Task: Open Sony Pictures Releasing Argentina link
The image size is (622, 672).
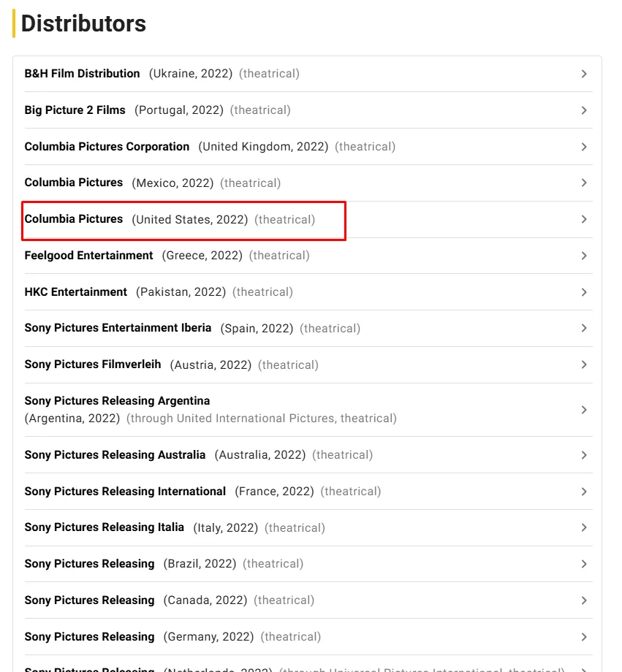Action: point(117,401)
